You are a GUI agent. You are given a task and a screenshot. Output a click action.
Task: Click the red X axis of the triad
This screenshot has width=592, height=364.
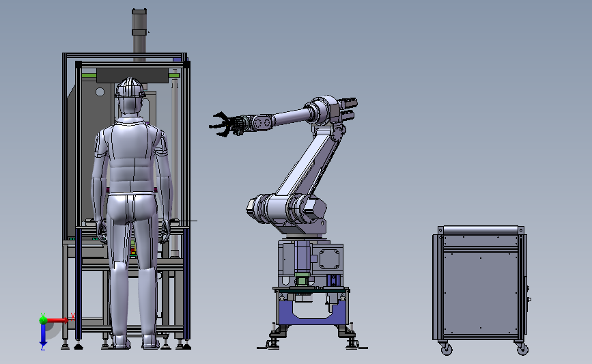57,320
